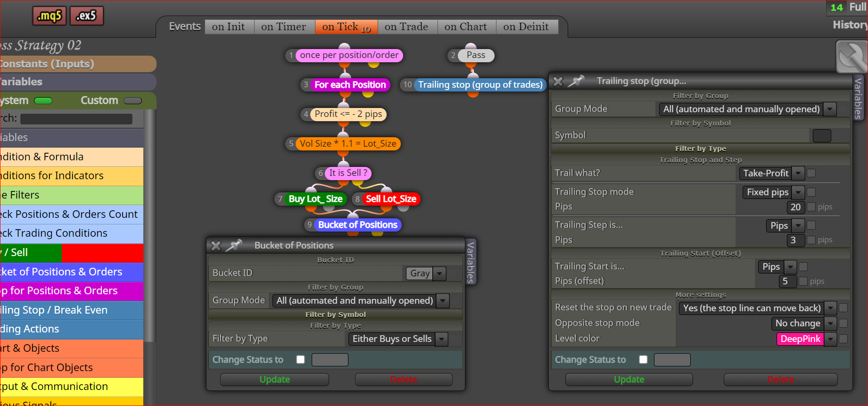The image size is (868, 406).
Task: Click Update in Bucket of Positions panel
Action: tap(274, 380)
